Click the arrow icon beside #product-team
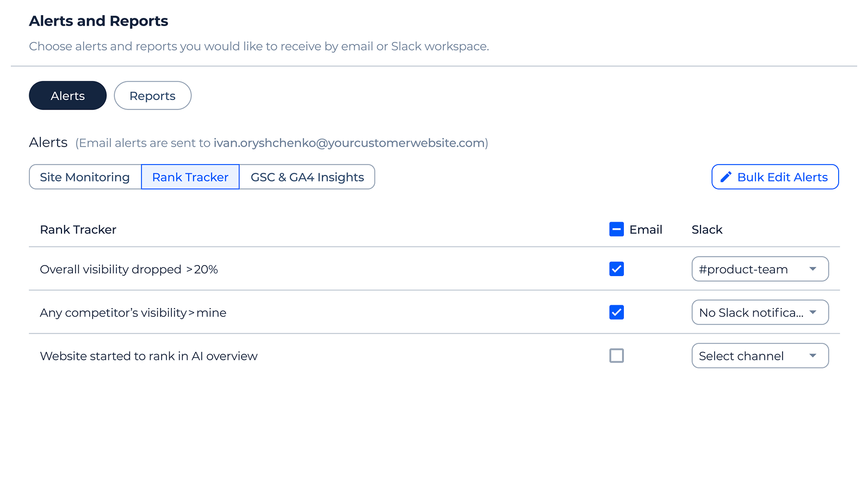Image resolution: width=868 pixels, height=489 pixels. point(813,269)
